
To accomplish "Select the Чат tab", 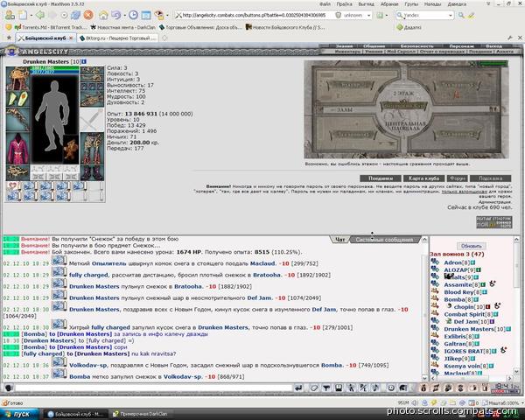I will coord(339,240).
